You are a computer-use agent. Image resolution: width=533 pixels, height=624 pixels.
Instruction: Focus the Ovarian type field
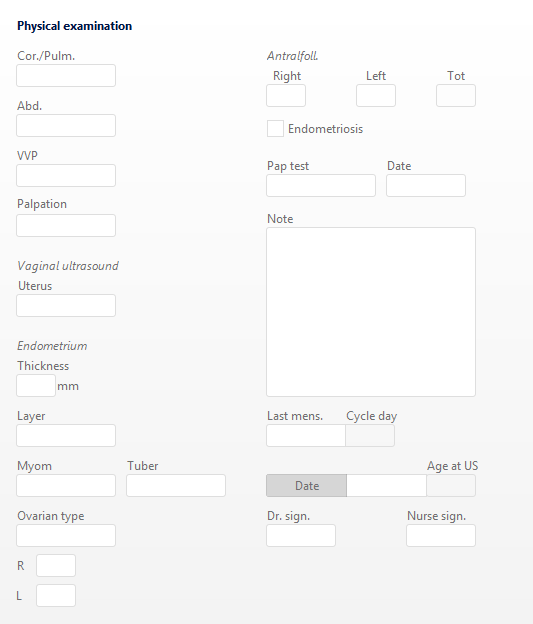(x=66, y=535)
